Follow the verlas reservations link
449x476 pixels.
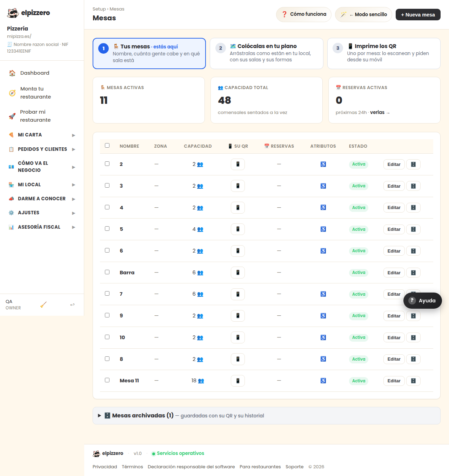pyautogui.click(x=380, y=113)
